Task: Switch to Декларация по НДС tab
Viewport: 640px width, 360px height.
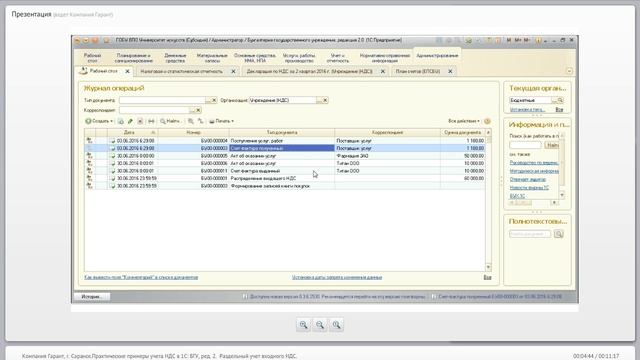Action: click(309, 71)
